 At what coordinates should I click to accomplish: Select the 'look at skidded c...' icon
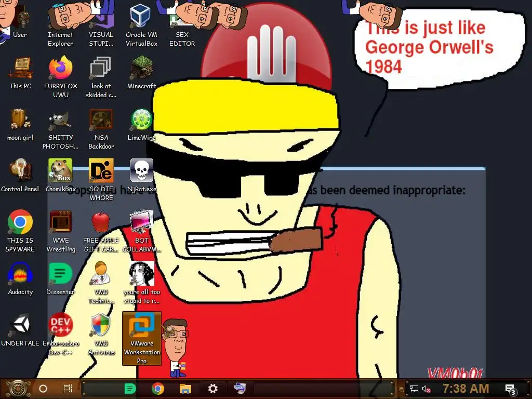tap(101, 78)
